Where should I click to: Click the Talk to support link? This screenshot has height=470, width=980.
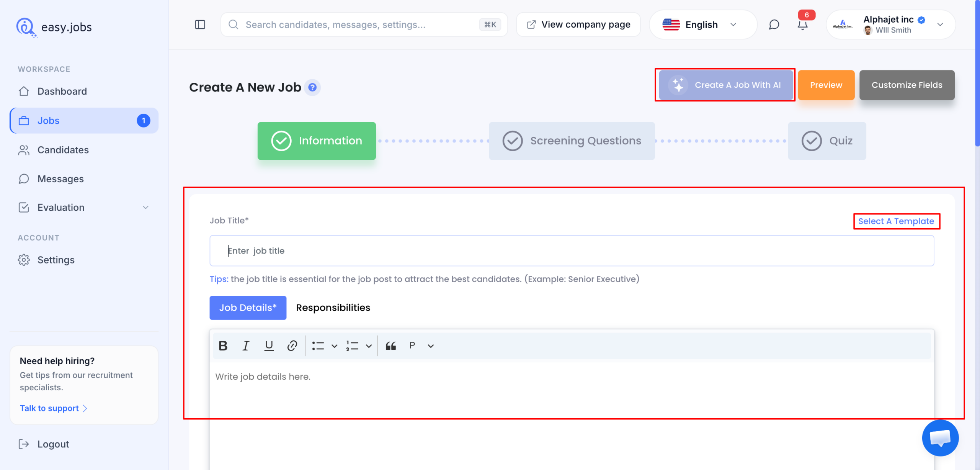point(54,408)
